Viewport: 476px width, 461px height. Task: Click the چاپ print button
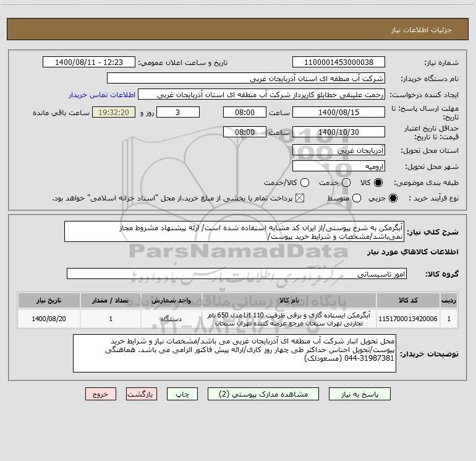pyautogui.click(x=182, y=394)
